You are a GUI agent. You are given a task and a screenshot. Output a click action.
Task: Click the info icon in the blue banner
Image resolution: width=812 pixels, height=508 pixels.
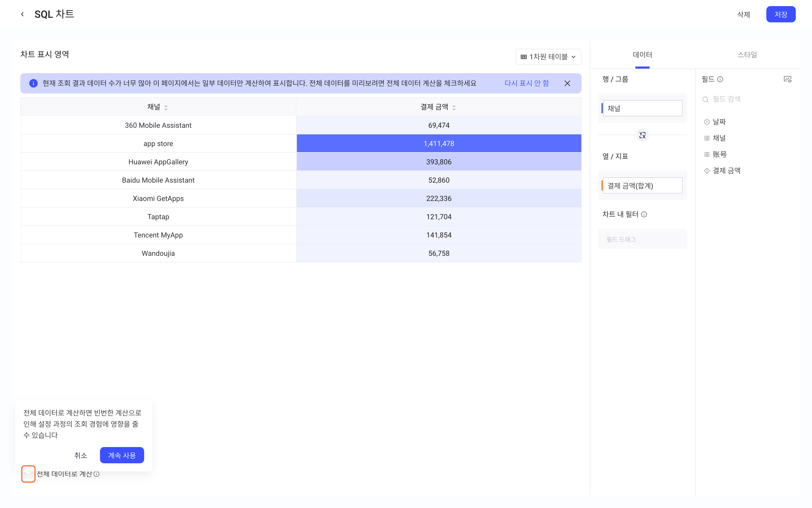(x=33, y=83)
